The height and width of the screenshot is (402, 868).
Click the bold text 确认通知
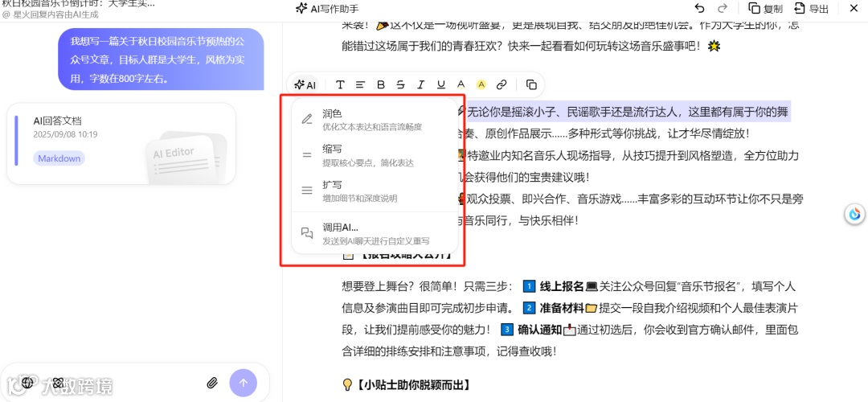tap(540, 330)
